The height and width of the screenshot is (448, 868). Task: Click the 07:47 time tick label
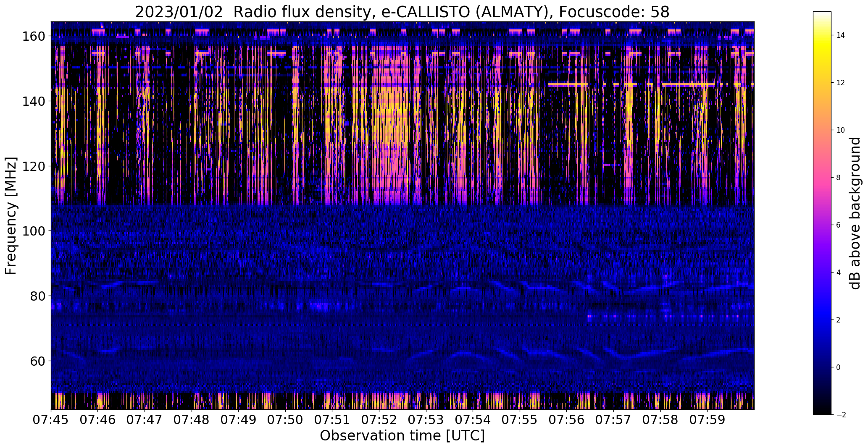tap(145, 420)
